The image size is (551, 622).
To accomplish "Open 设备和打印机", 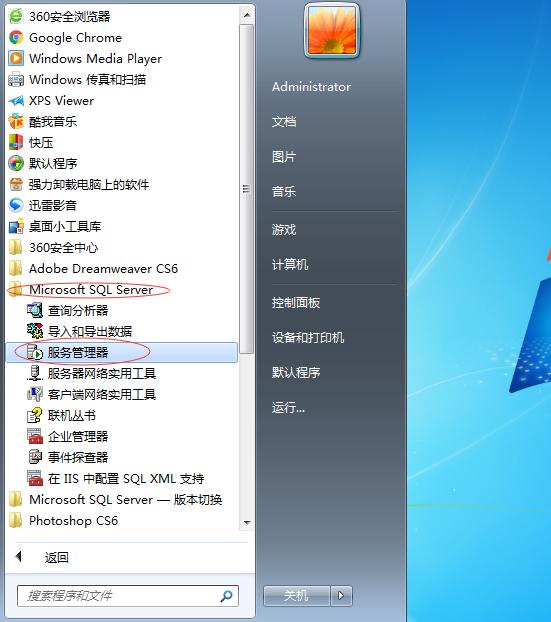I will point(308,338).
